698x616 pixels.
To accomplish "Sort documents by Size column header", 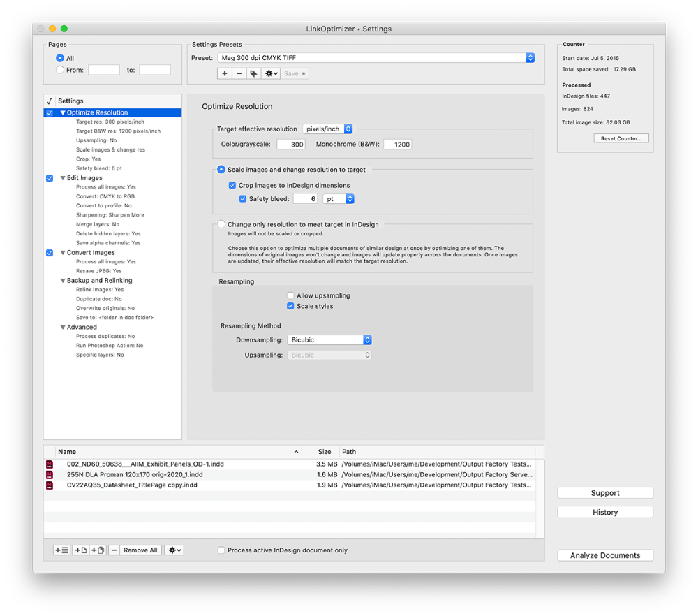I will (324, 452).
